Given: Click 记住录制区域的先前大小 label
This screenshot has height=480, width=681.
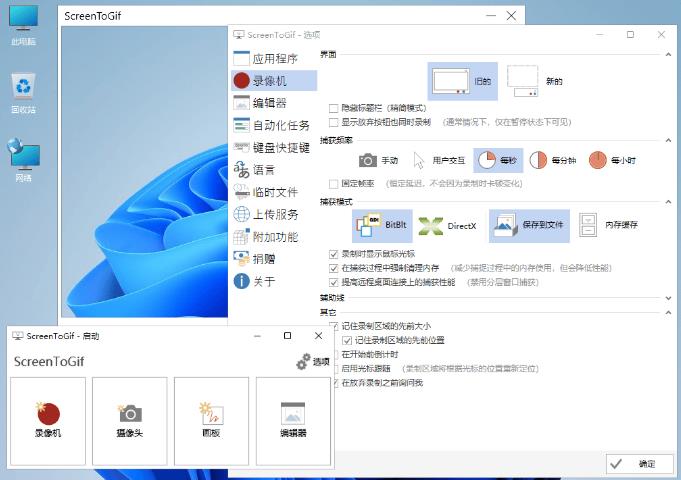Looking at the screenshot, I should (386, 326).
